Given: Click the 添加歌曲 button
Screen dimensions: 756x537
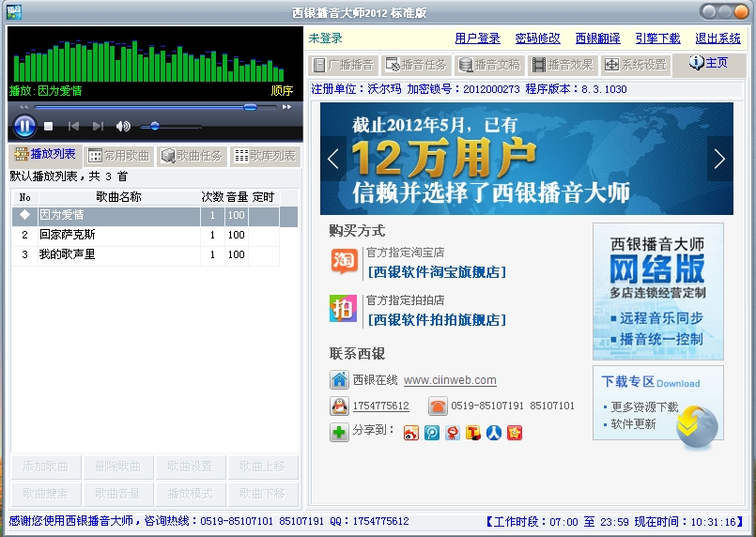Looking at the screenshot, I should coord(46,467).
